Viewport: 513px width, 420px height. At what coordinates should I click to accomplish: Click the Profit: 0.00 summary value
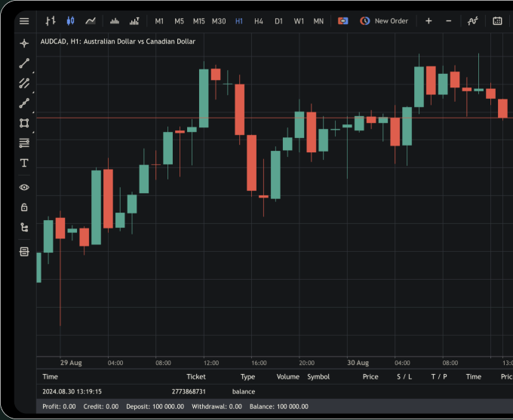(x=59, y=406)
